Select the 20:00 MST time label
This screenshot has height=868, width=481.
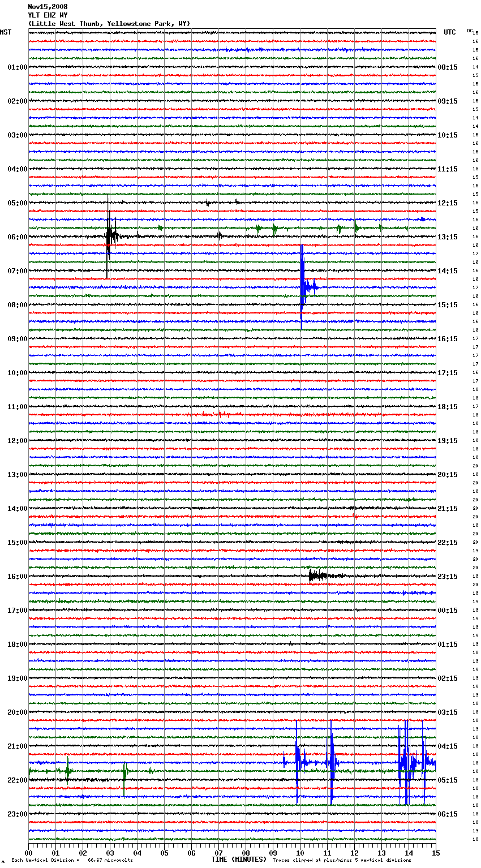pos(18,712)
